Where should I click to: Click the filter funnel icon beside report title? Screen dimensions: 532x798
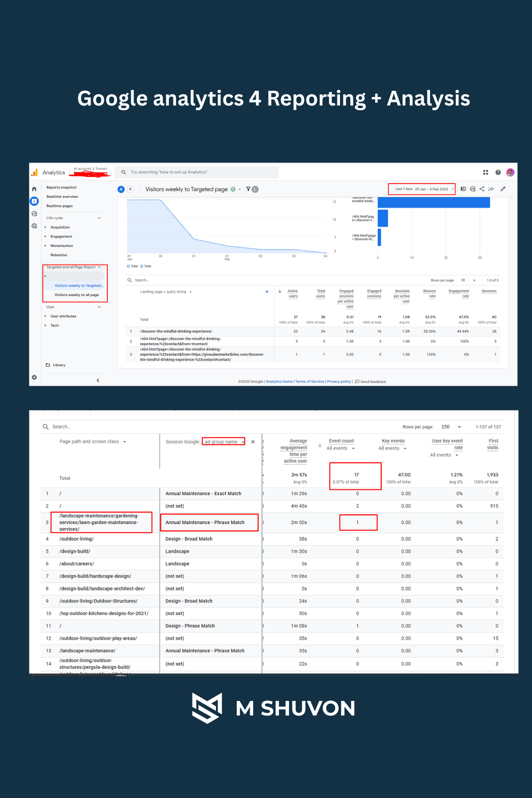pos(248,189)
